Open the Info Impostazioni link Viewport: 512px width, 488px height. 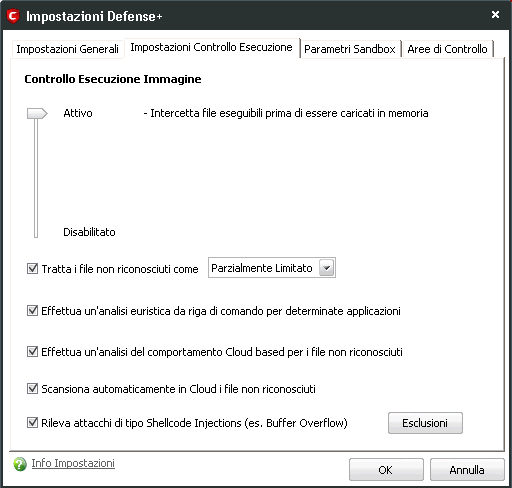click(73, 463)
